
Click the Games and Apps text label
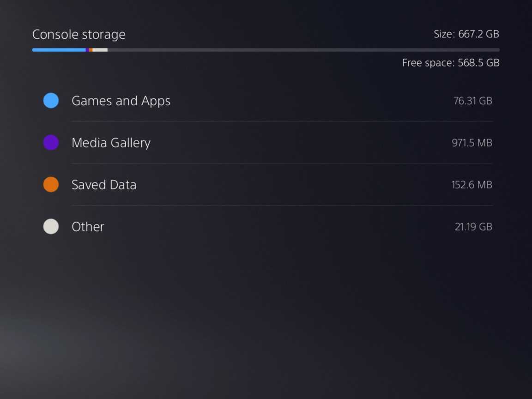pyautogui.click(x=121, y=100)
